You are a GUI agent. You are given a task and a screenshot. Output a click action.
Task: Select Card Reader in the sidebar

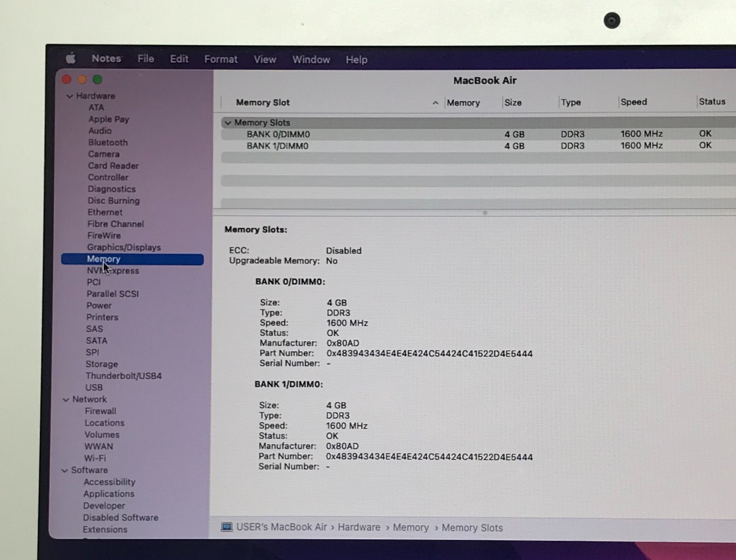point(113,166)
